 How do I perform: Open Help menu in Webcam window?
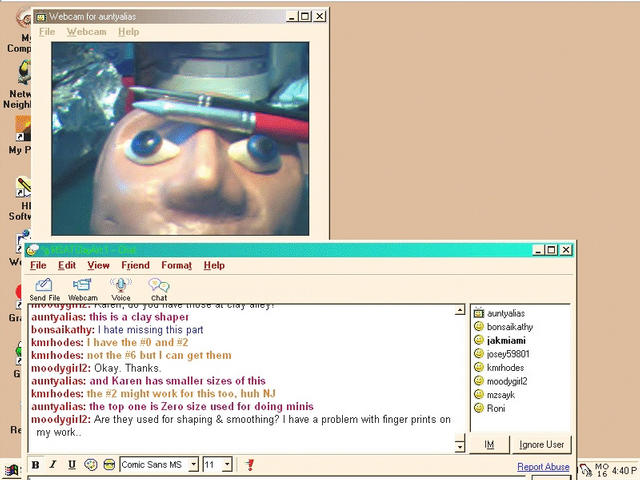(129, 32)
